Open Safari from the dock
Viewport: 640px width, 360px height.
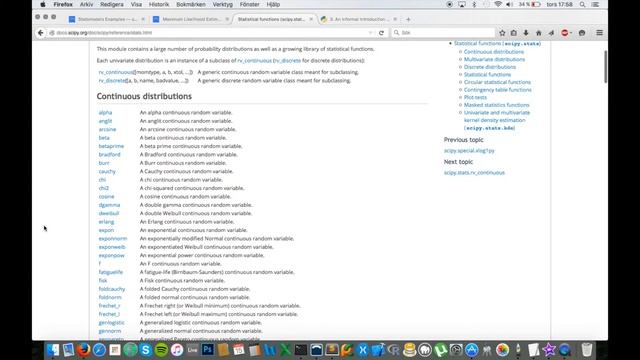99,350
